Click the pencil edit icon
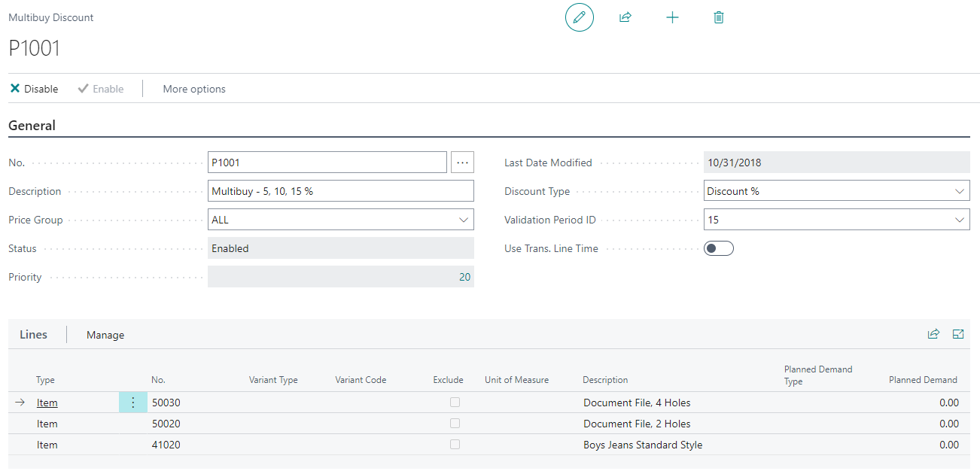 pos(579,17)
